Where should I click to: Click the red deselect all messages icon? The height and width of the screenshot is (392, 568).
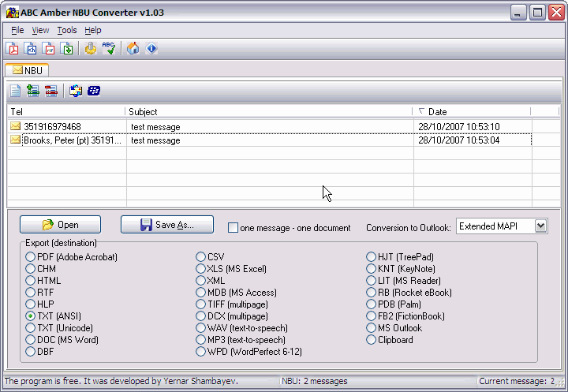tap(51, 91)
